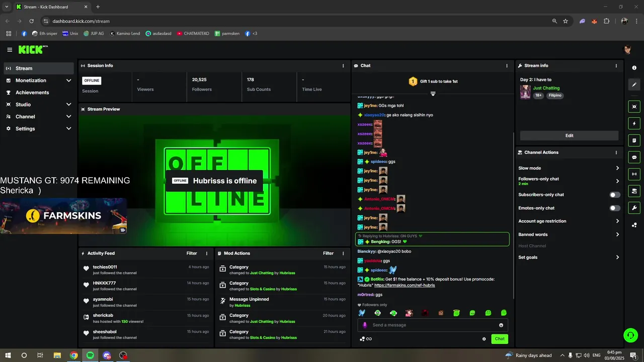Click the info icon in the right sidebar
Viewport: 644px width, 362px height.
[634, 68]
